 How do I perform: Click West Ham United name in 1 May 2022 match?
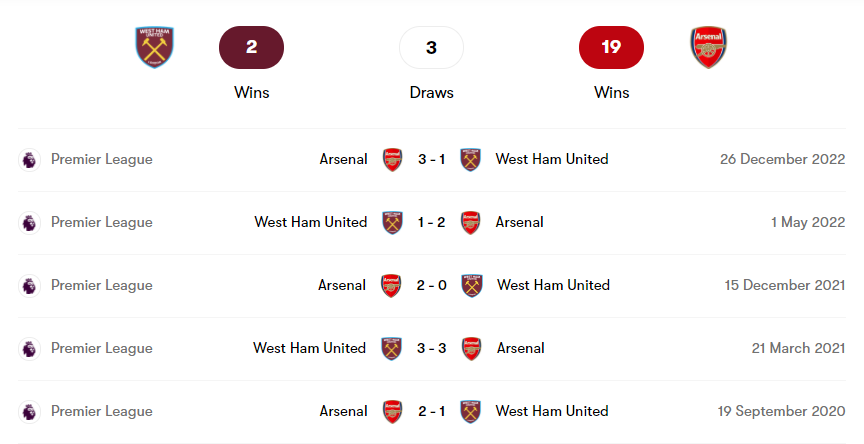point(310,222)
